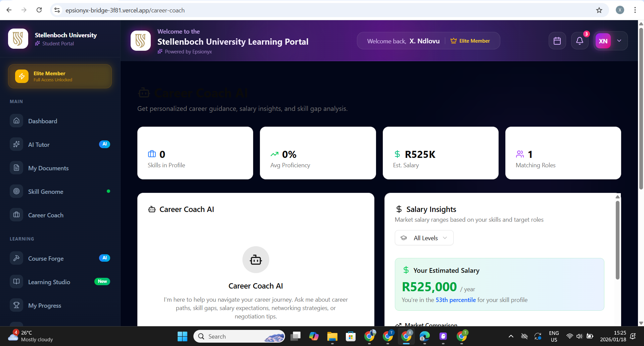The width and height of the screenshot is (644, 346).
Task: Click the R525K Est. Salary card
Action: pos(441,153)
